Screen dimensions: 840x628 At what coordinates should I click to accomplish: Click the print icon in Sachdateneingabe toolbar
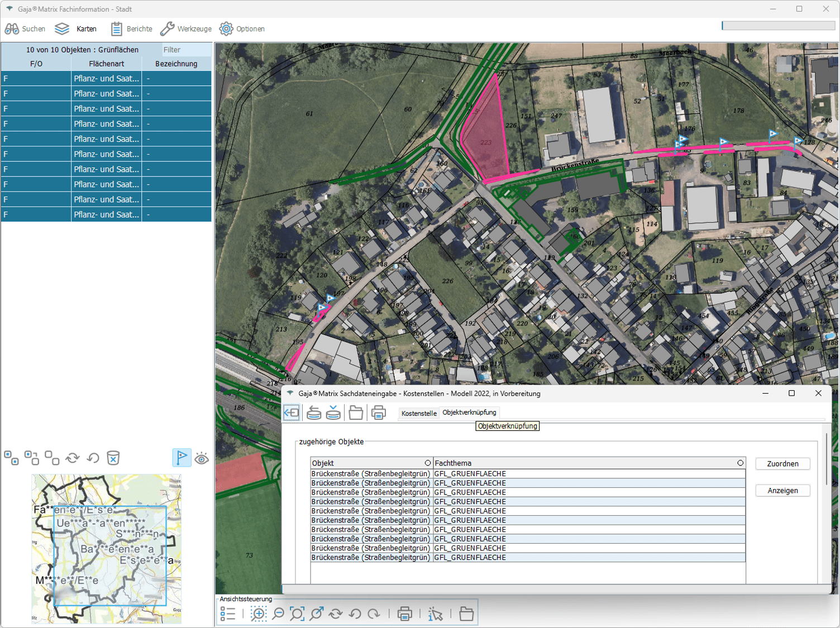pyautogui.click(x=379, y=413)
